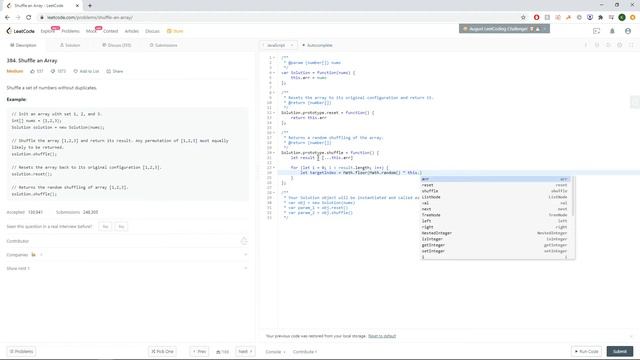Click the editor info icon in toolbar

tap(586, 45)
